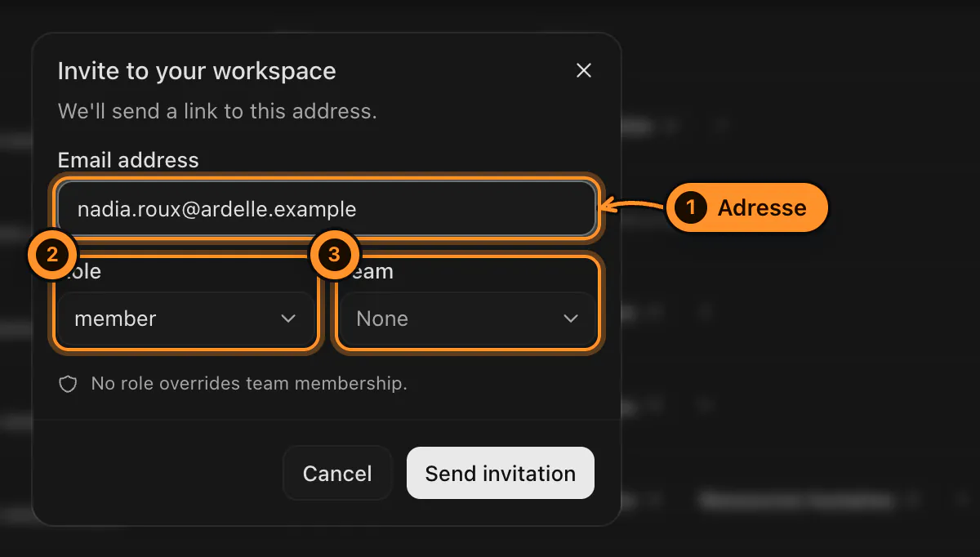This screenshot has width=980, height=557.
Task: Click the 'Invite to your workspace' title
Action: (x=197, y=71)
